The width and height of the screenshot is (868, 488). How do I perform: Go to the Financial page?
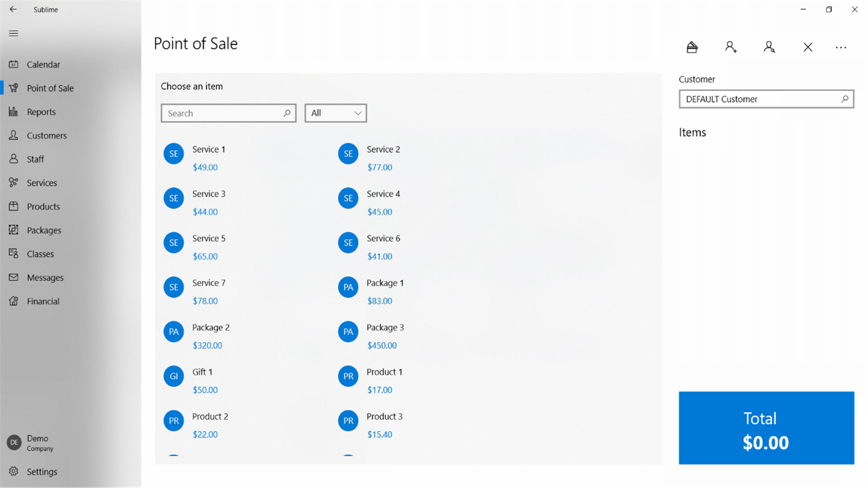click(x=43, y=301)
